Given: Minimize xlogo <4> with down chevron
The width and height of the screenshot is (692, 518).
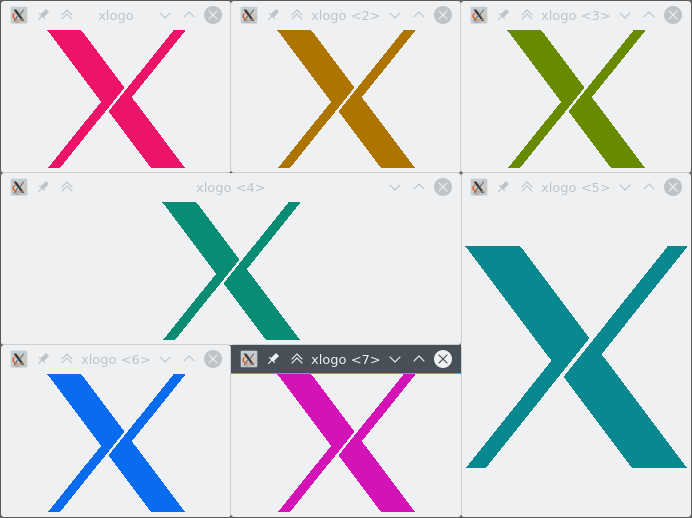Looking at the screenshot, I should [395, 187].
